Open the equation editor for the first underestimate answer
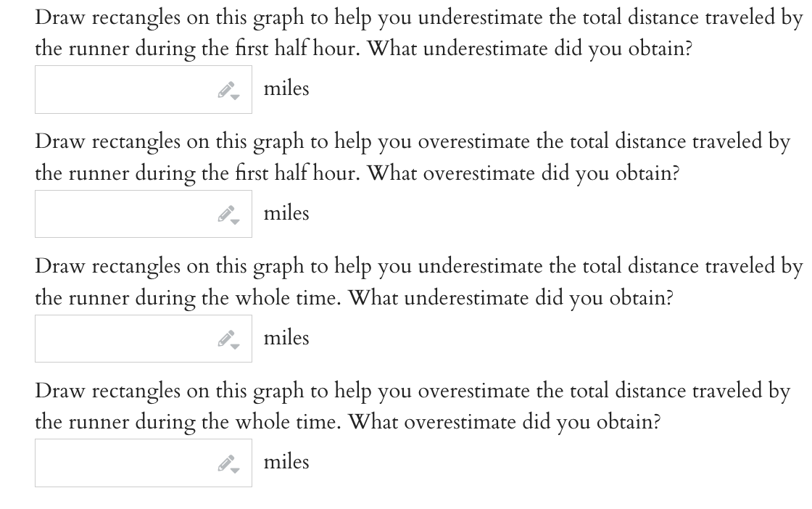This screenshot has width=812, height=509. click(x=225, y=88)
